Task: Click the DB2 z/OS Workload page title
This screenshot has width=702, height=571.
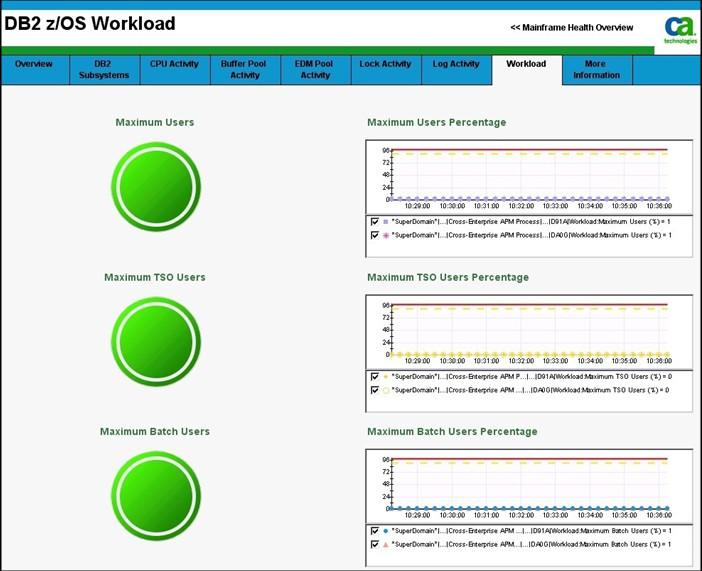Action: 90,24
